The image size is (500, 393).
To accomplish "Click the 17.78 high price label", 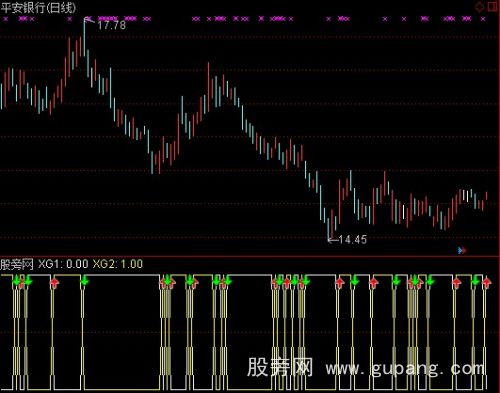I will click(x=112, y=25).
